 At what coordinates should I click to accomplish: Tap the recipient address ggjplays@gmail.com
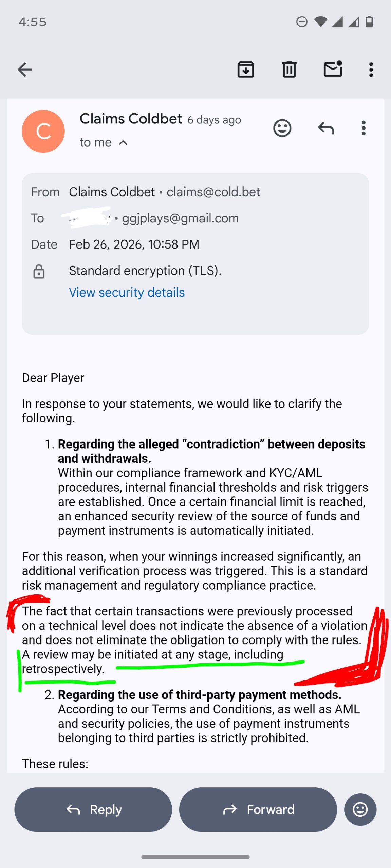coord(180,218)
